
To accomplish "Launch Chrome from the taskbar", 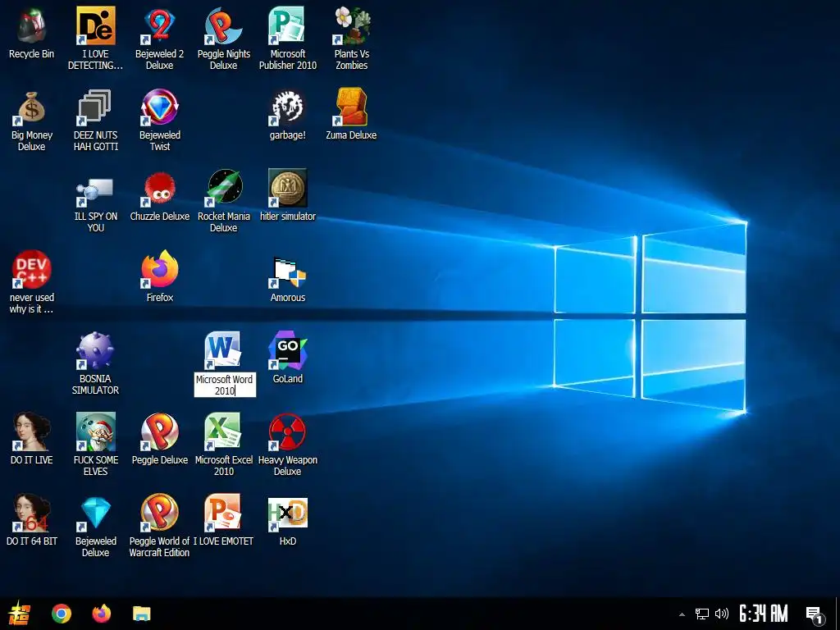I will click(61, 614).
